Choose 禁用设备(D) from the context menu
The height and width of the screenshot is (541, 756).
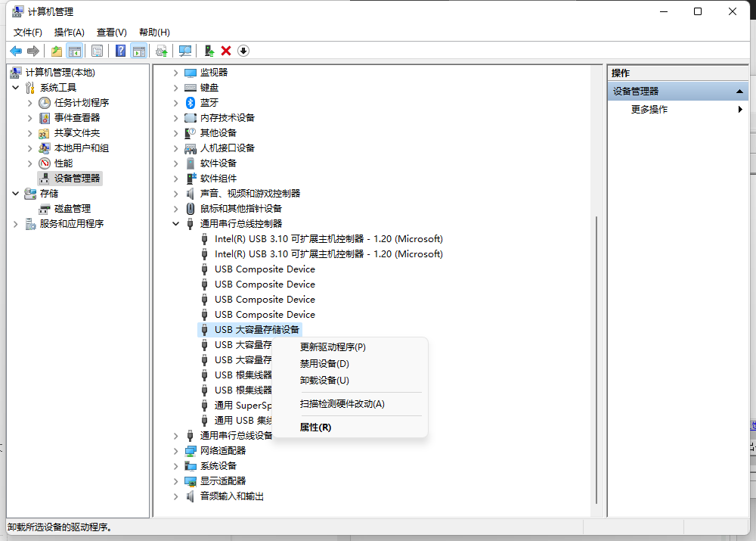click(324, 364)
